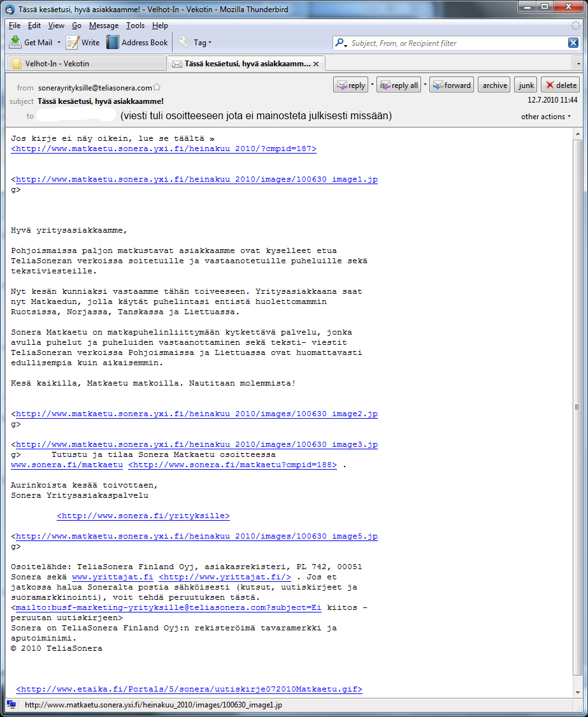The image size is (588, 717).
Task: Star the sender sonerayrityksille contact
Action: pyautogui.click(x=157, y=88)
